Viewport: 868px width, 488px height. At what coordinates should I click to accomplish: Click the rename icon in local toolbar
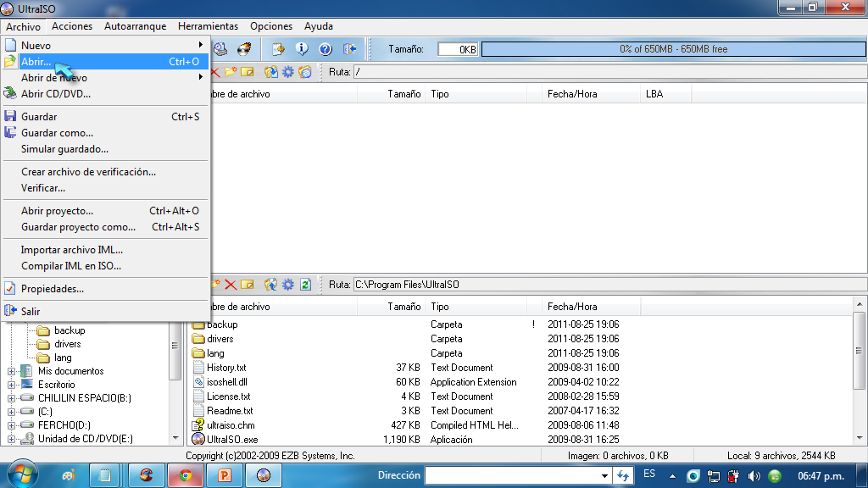[x=248, y=285]
